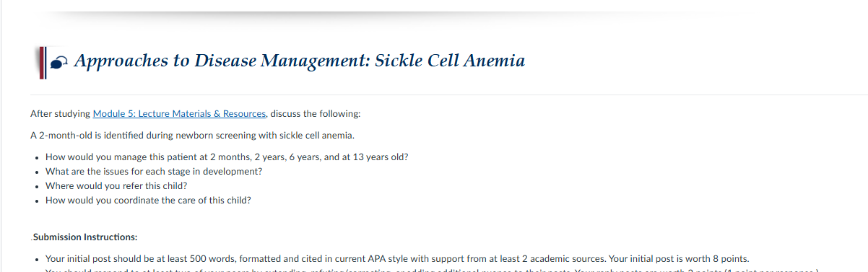Click the 'How would you manage this patient' bullet
868x272 pixels.
click(x=227, y=157)
